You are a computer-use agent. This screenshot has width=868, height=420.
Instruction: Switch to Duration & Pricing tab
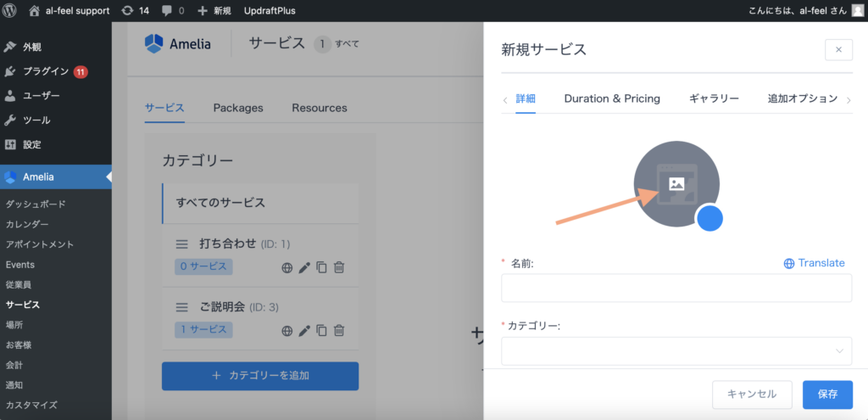coord(612,98)
